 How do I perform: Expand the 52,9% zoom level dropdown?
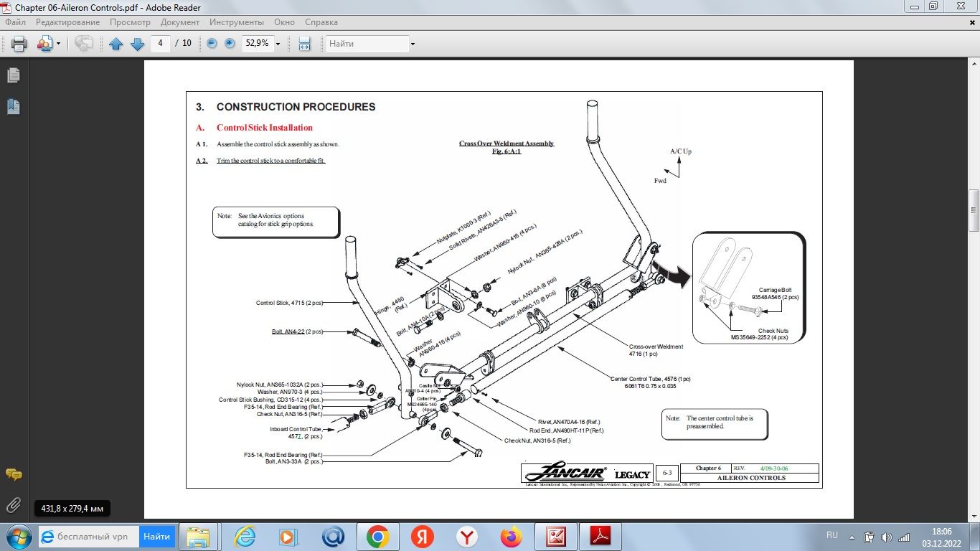tap(278, 44)
